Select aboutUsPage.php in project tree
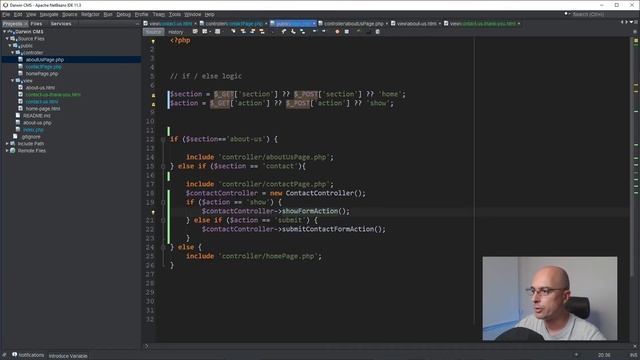This screenshot has height=360, width=640. [x=44, y=60]
